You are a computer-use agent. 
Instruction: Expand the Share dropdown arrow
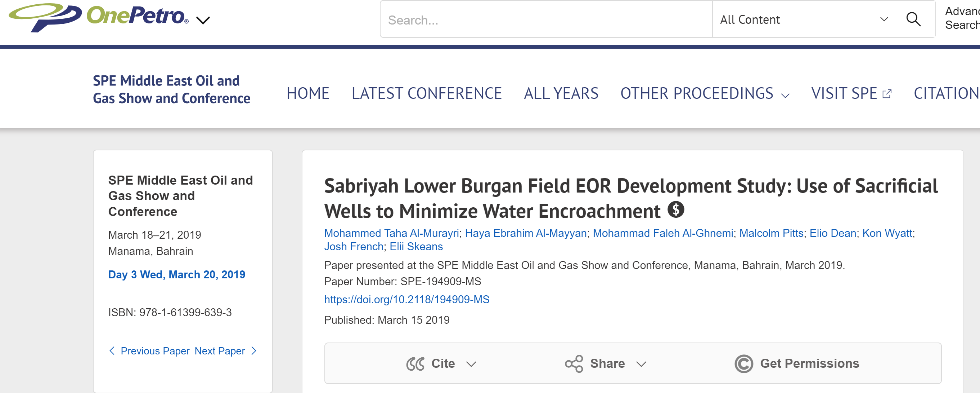[642, 364]
